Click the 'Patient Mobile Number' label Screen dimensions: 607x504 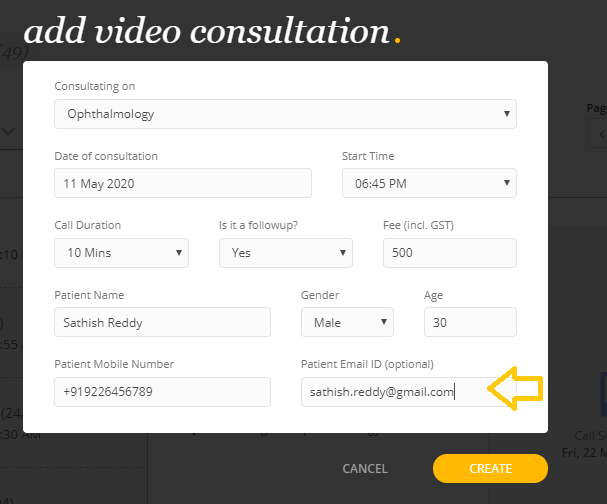114,364
